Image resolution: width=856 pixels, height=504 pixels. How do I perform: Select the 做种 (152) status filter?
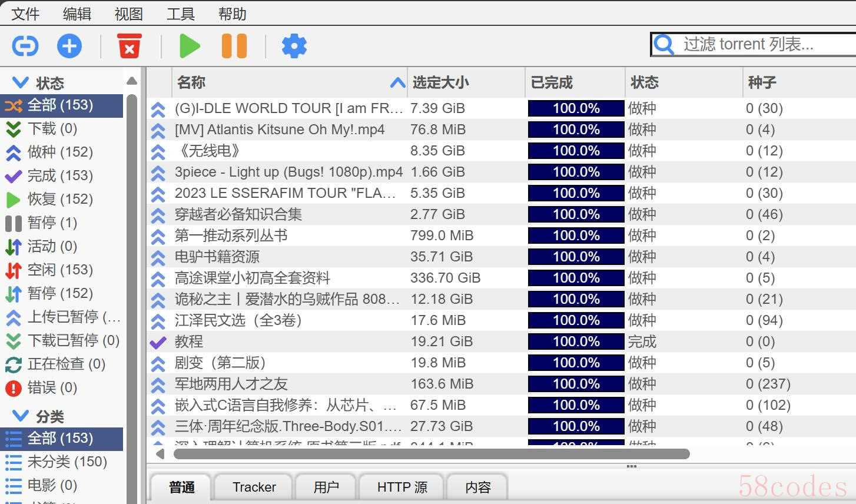tap(61, 152)
